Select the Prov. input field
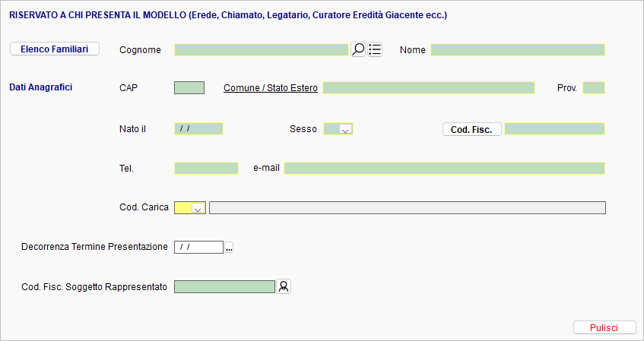The width and height of the screenshot is (644, 341). (x=594, y=88)
